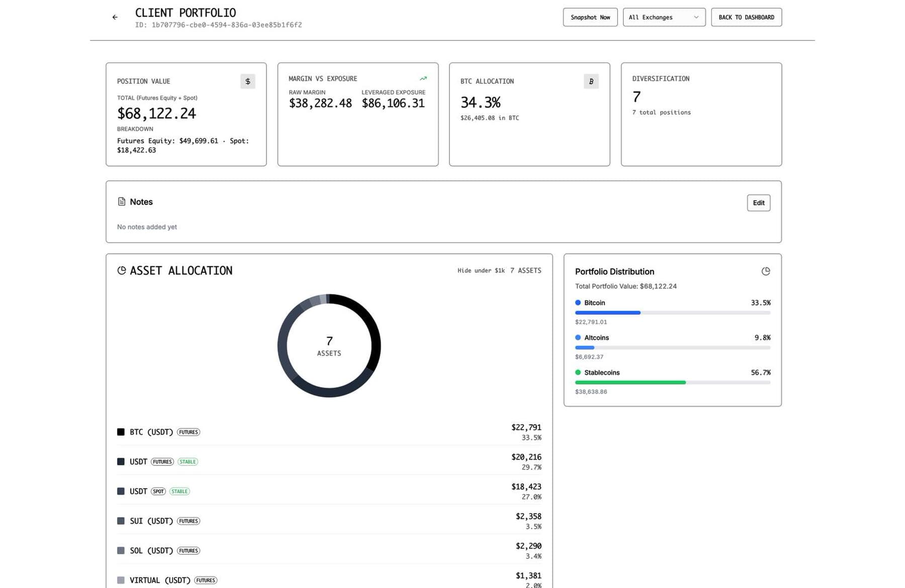Screen dimensions: 905x588
Task: Click the 33.5% Bitcoin distribution percentage
Action: (x=761, y=303)
